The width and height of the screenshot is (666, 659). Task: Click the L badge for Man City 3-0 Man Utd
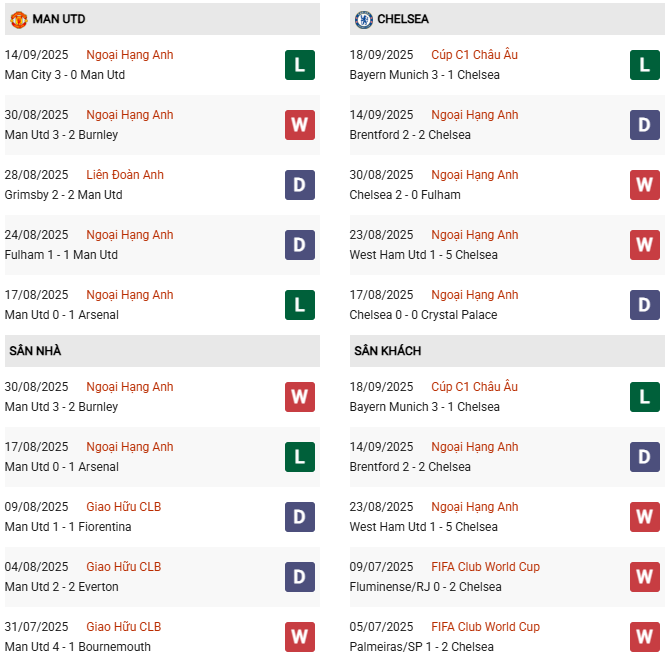tap(299, 65)
